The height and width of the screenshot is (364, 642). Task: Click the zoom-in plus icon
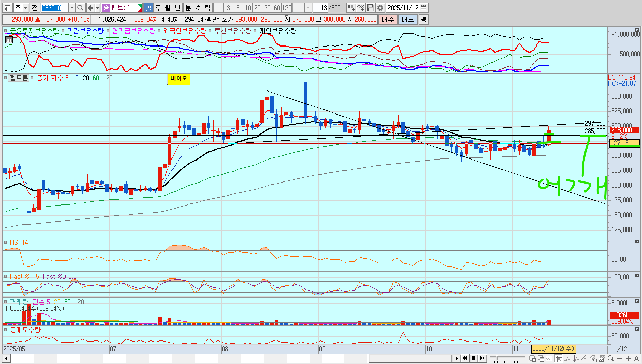click(628, 359)
